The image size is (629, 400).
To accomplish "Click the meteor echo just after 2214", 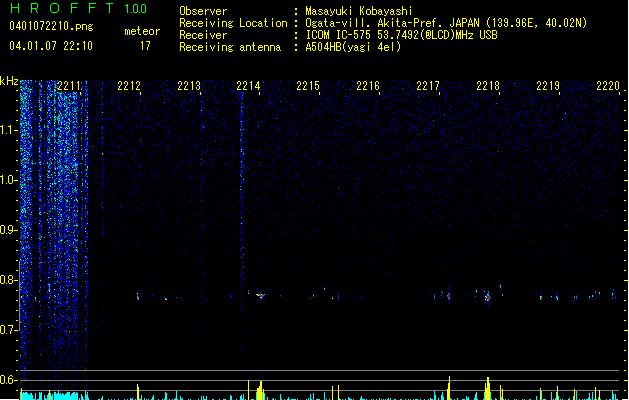I will (x=261, y=296).
